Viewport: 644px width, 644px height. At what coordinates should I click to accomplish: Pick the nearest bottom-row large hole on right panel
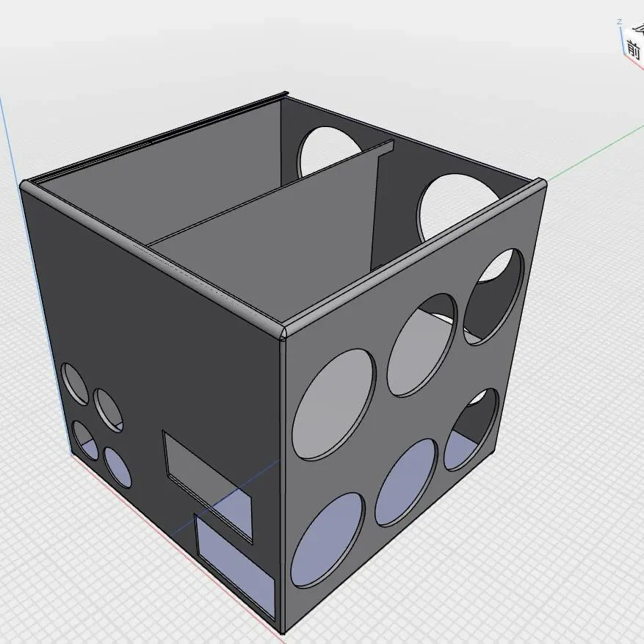click(x=328, y=540)
